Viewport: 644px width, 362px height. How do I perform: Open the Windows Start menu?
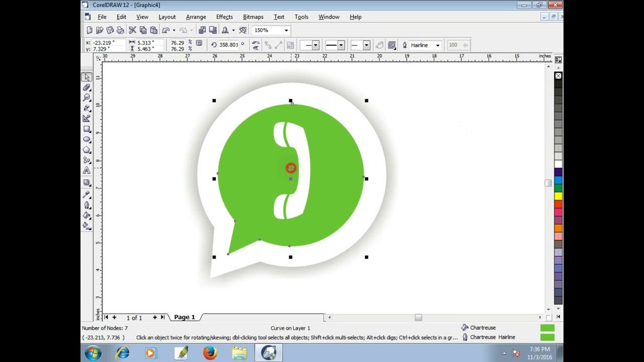(93, 353)
